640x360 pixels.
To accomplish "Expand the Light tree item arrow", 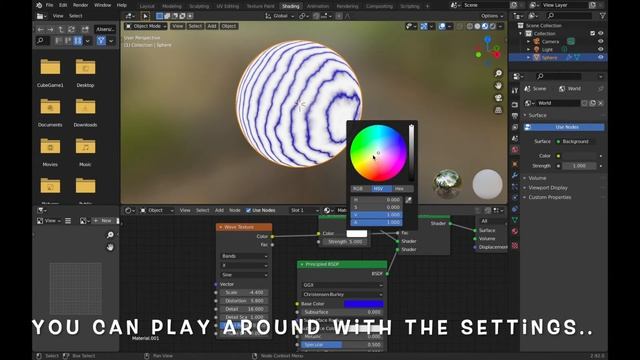I will [x=529, y=49].
